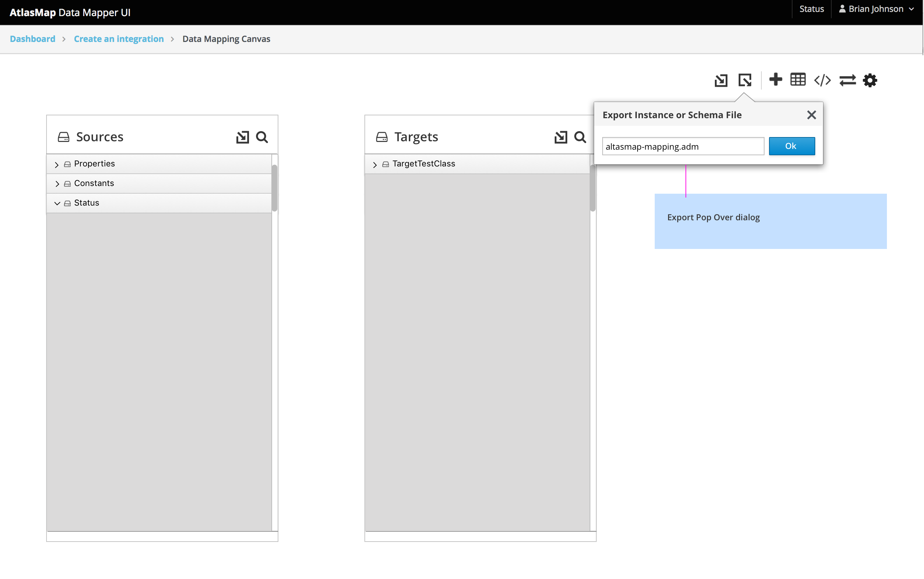Select the export mapping icon in toolbar
924x579 pixels.
point(745,80)
